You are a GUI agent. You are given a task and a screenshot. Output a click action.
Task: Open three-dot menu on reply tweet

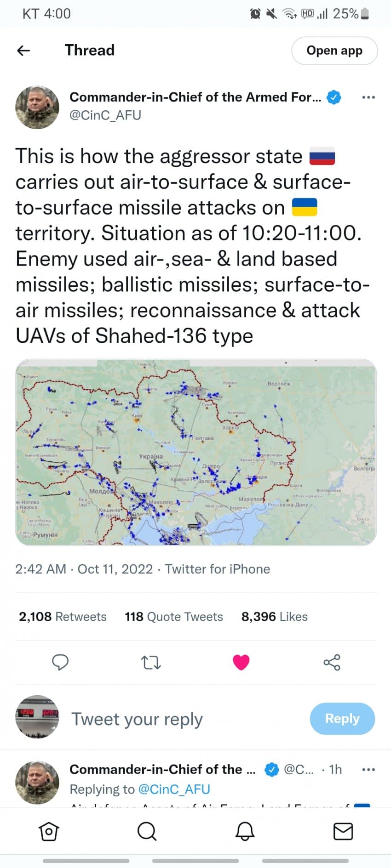pyautogui.click(x=368, y=770)
